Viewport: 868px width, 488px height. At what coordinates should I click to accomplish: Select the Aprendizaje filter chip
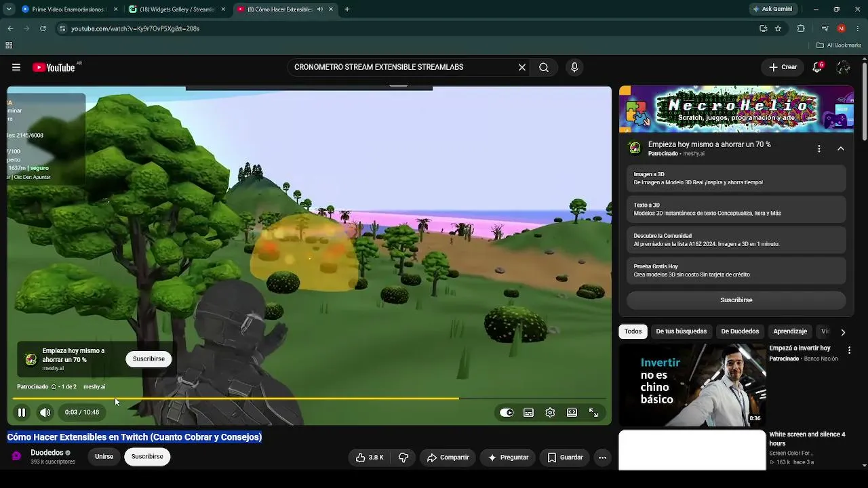coord(790,331)
